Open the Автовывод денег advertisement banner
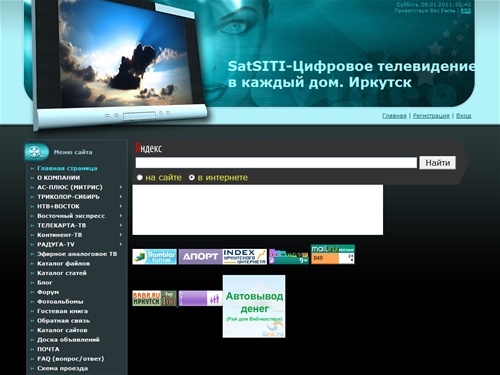This screenshot has width=500, height=375. click(x=254, y=306)
